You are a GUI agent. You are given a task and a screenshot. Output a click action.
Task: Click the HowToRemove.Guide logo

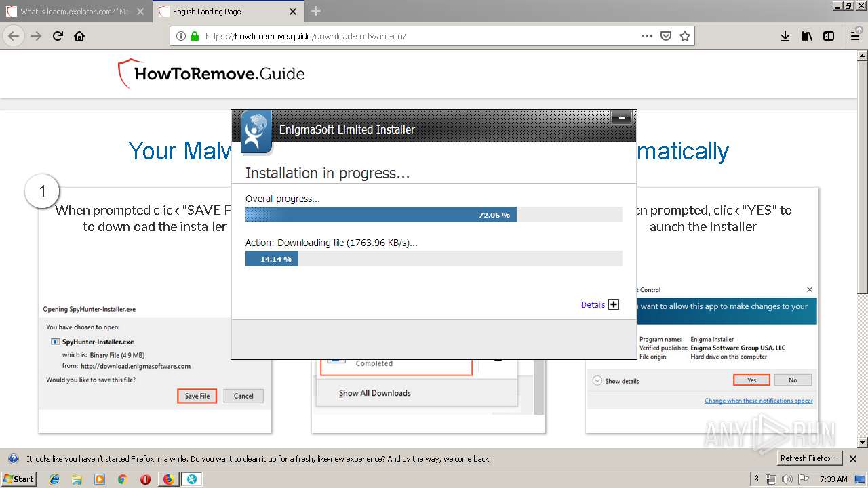point(211,73)
